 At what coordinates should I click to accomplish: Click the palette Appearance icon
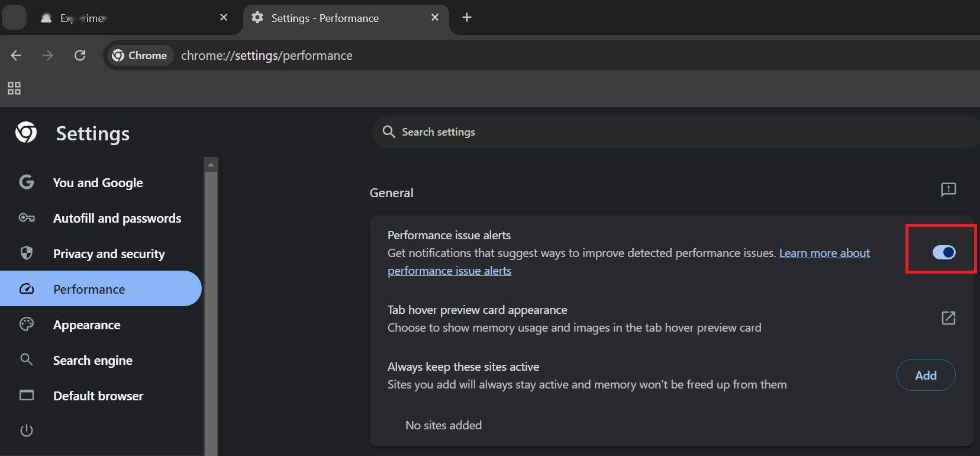[26, 324]
